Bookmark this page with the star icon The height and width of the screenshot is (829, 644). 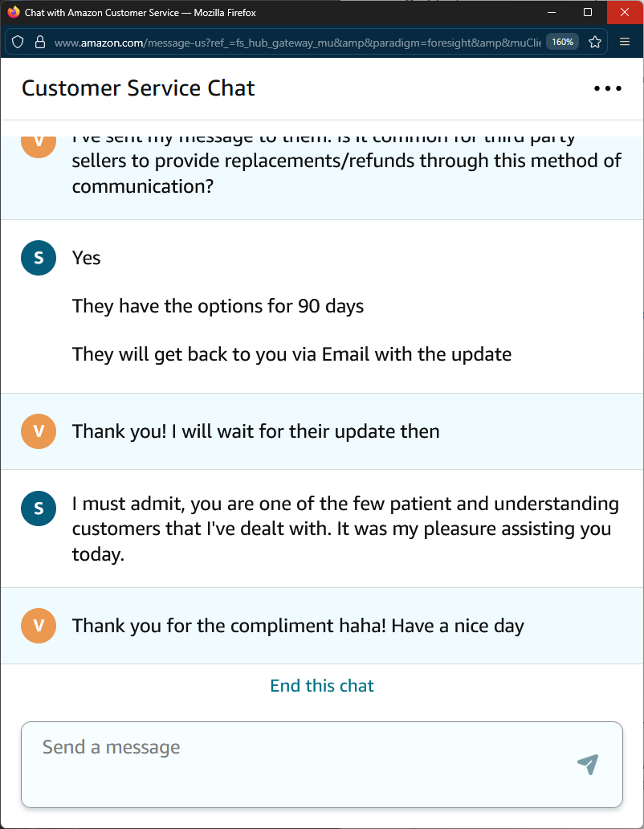tap(595, 42)
